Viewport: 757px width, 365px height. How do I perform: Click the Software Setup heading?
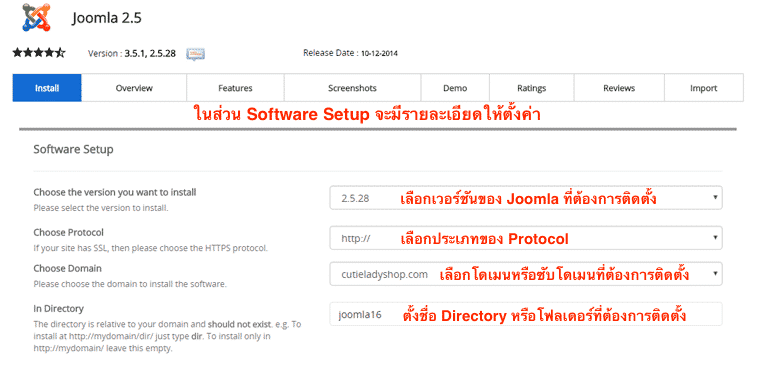(x=73, y=149)
